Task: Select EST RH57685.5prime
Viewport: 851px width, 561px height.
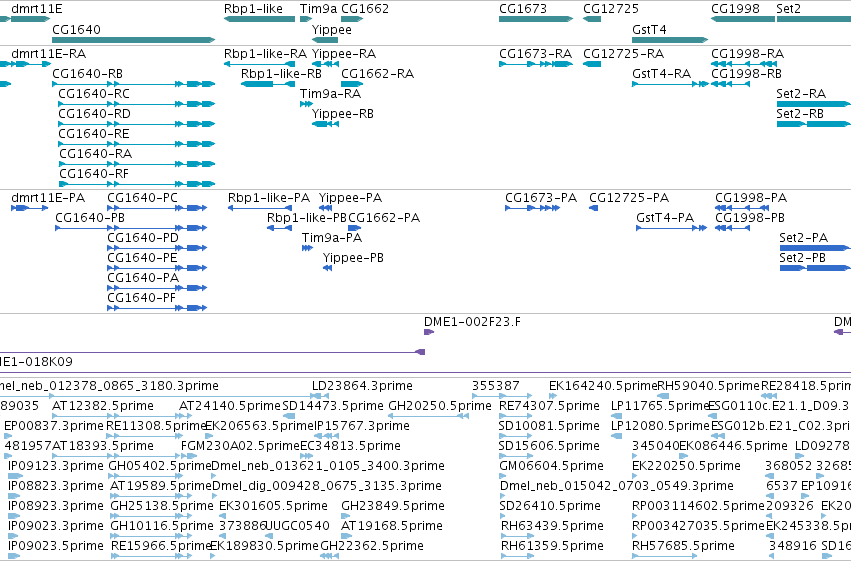Action: point(682,547)
